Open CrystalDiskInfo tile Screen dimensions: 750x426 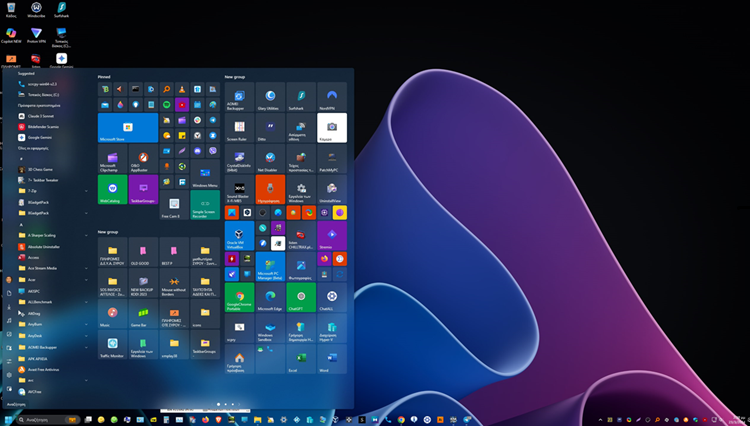(x=239, y=159)
